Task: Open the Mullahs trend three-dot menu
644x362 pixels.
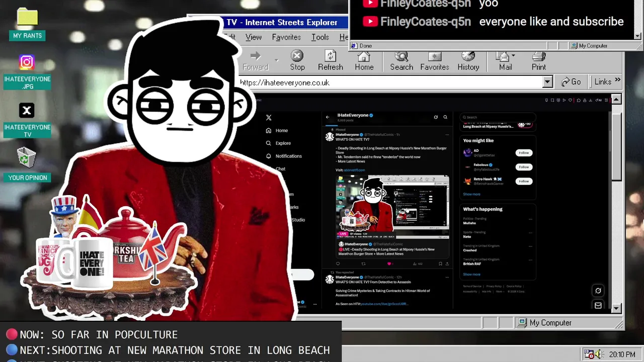Action: [530, 219]
